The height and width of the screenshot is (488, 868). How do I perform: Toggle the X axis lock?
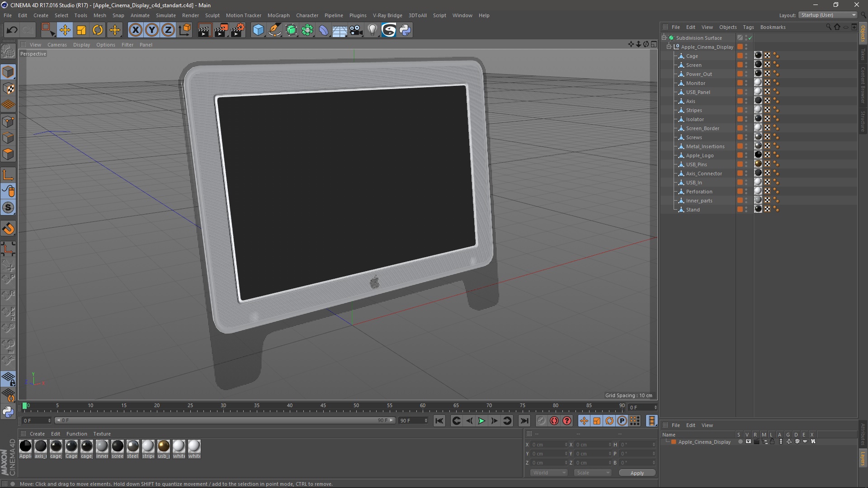tap(135, 30)
